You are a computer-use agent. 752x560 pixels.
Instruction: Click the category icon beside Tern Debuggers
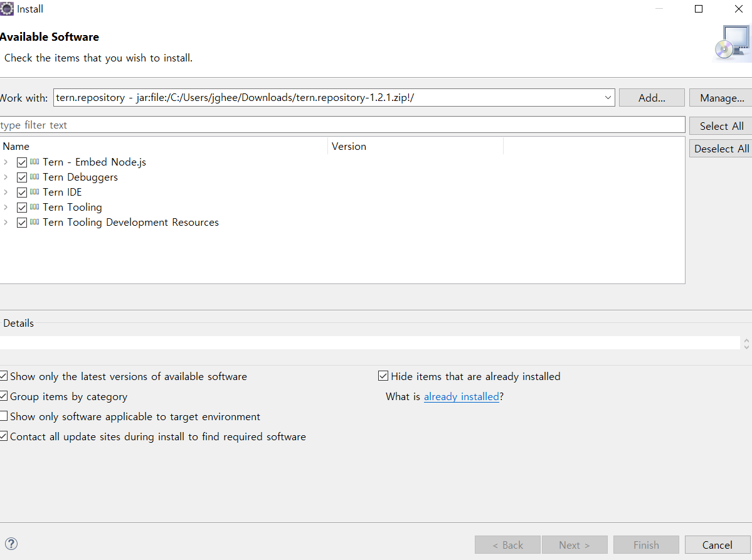34,177
